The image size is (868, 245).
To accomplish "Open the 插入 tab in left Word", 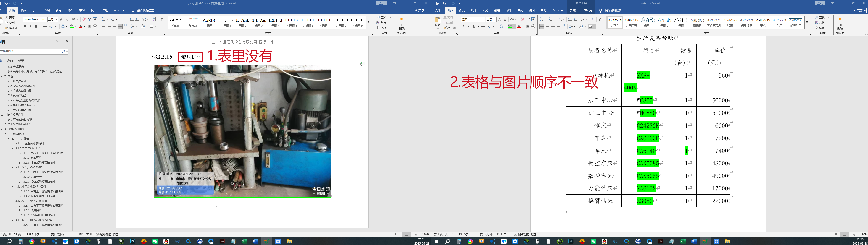I will (x=24, y=10).
